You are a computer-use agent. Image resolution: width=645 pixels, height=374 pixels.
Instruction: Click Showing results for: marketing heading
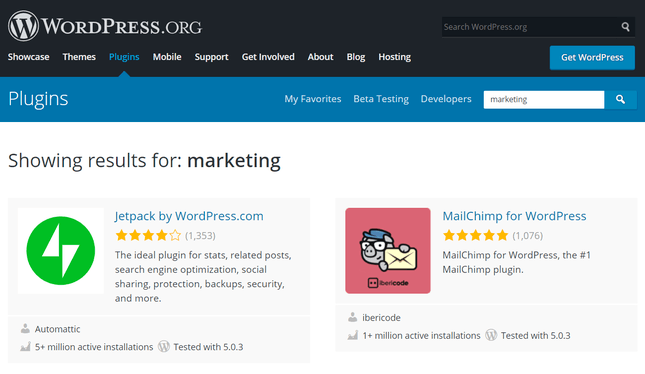click(x=144, y=160)
